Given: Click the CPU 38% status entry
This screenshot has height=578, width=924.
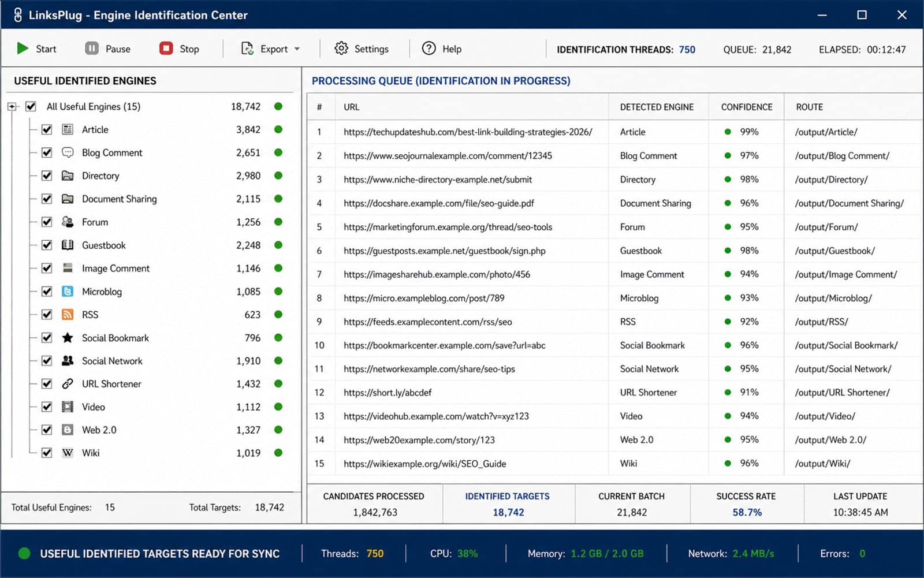Looking at the screenshot, I should 454,553.
